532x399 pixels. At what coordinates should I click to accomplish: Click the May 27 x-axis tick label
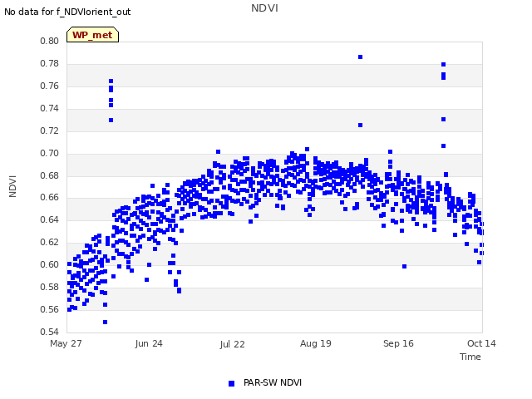[66, 343]
